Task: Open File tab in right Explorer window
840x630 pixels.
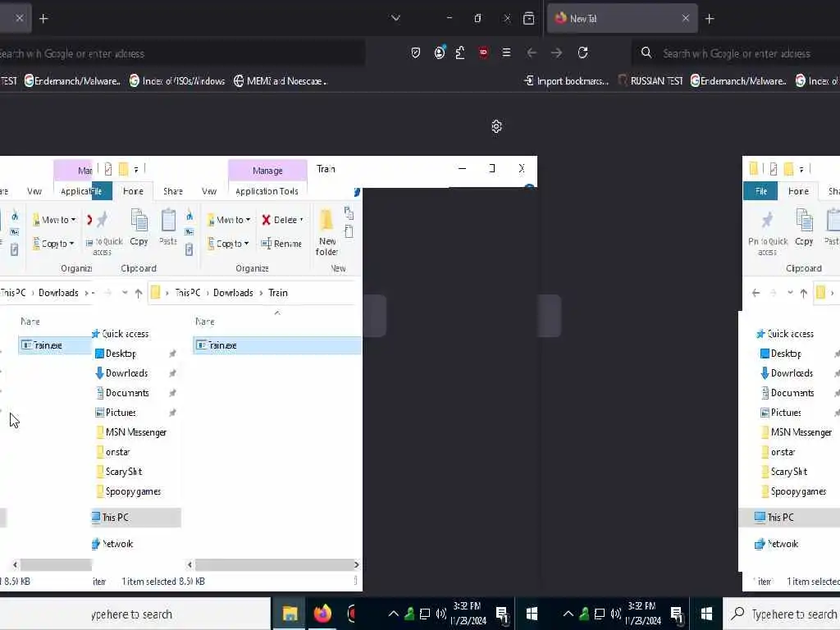Action: 760,191
